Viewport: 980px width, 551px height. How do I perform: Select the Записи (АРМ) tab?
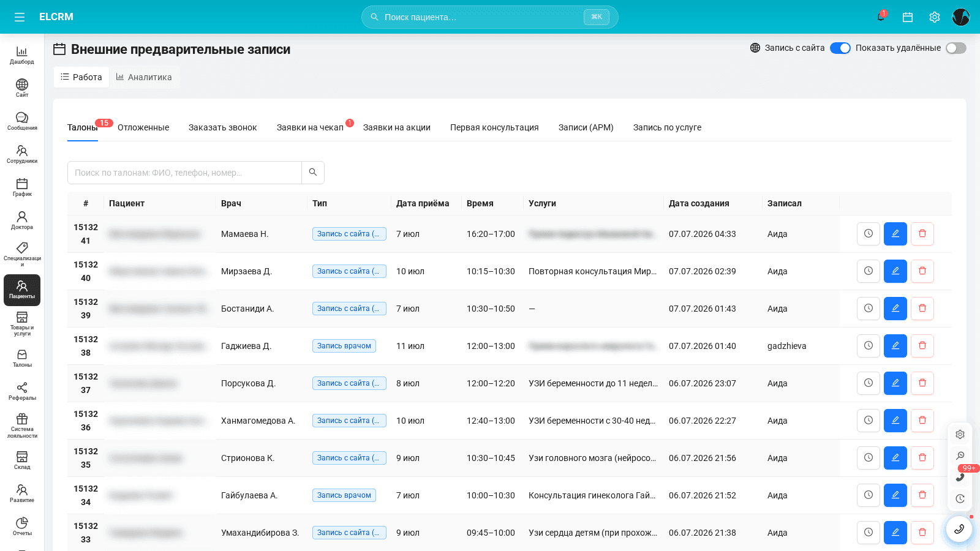tap(586, 127)
